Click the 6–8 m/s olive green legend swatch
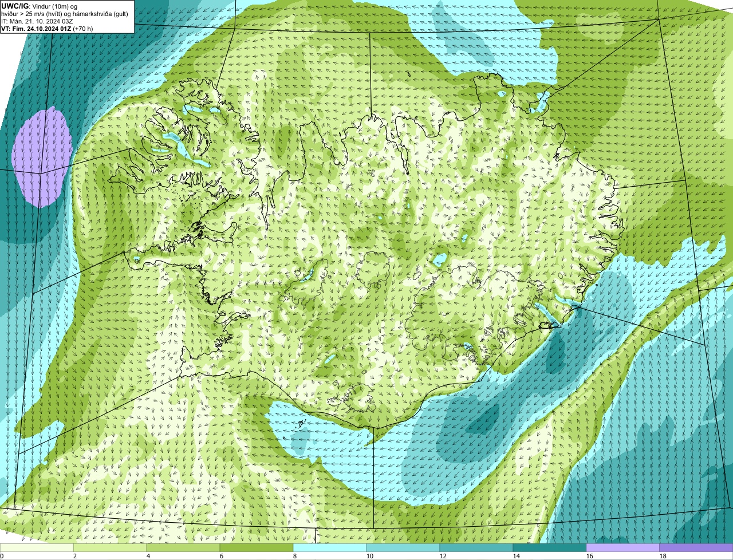The width and height of the screenshot is (733, 560). coord(257,547)
